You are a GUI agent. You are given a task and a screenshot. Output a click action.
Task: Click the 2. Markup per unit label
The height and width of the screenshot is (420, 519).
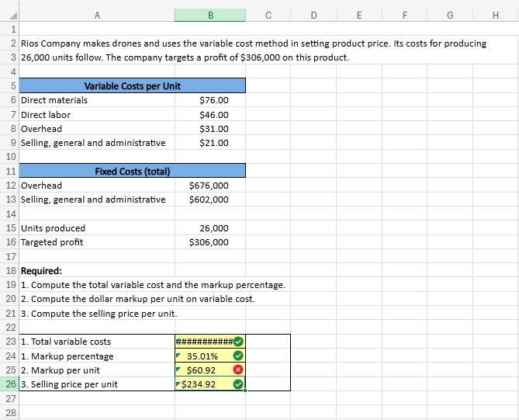pyautogui.click(x=61, y=370)
